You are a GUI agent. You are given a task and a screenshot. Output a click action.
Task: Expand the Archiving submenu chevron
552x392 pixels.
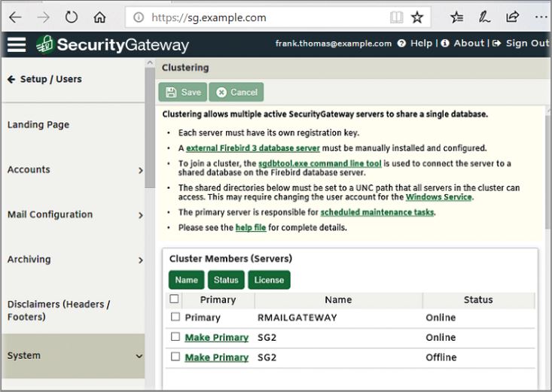(x=141, y=260)
